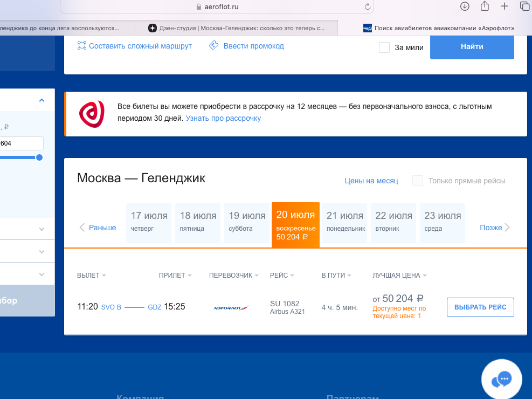Click the Найти search button

[472, 47]
